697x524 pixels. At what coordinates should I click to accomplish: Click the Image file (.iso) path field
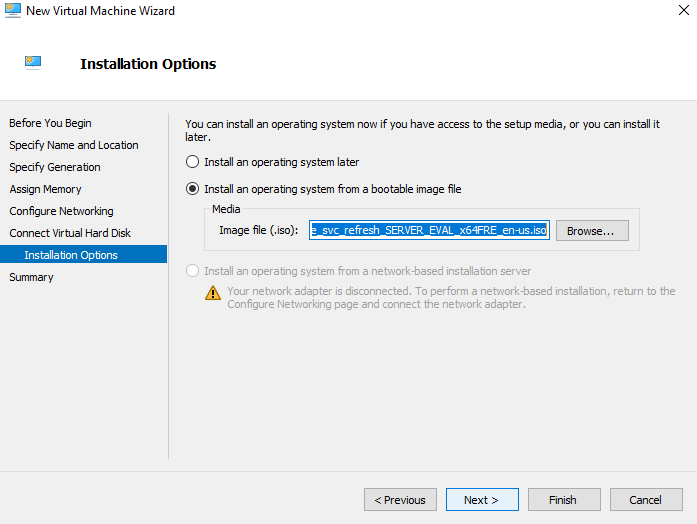[x=429, y=230]
